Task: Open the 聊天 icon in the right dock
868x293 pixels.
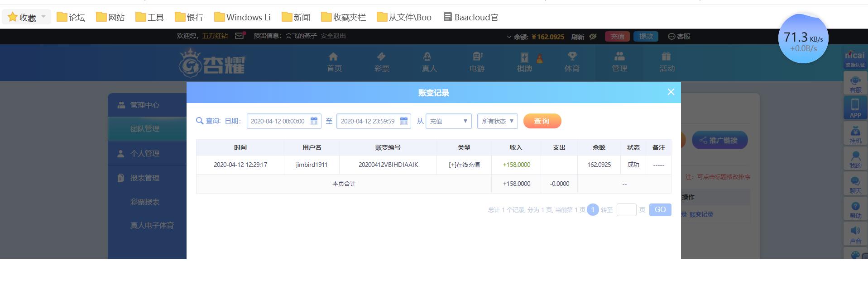Action: 855,184
